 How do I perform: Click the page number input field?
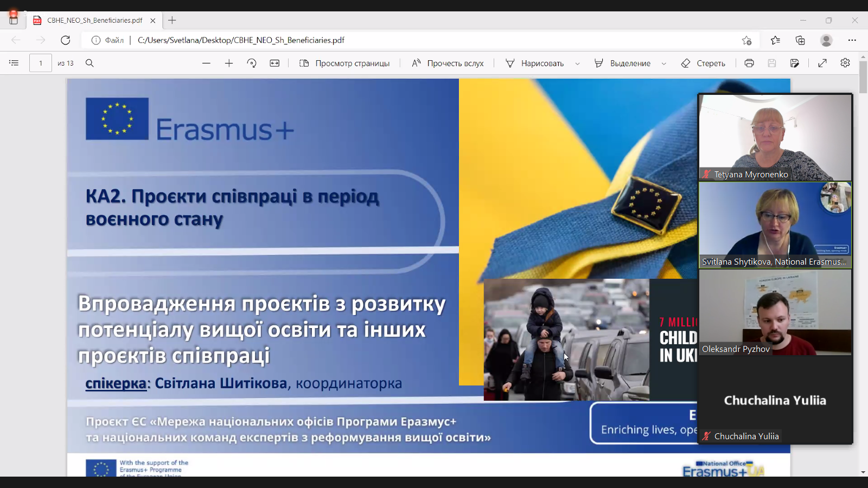click(x=41, y=63)
